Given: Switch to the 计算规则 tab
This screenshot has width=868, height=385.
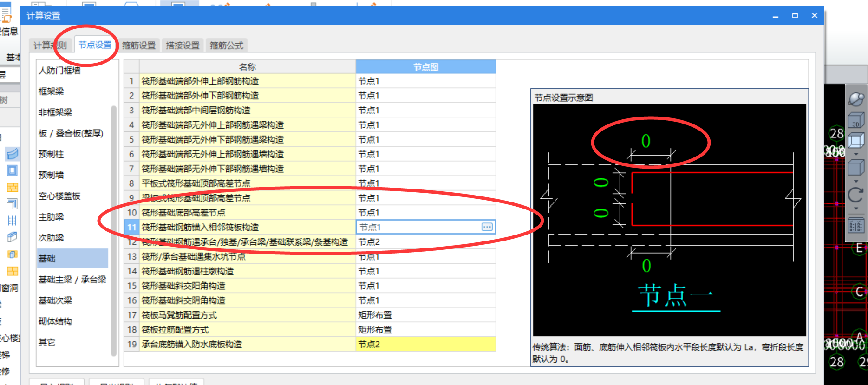Looking at the screenshot, I should click(50, 46).
